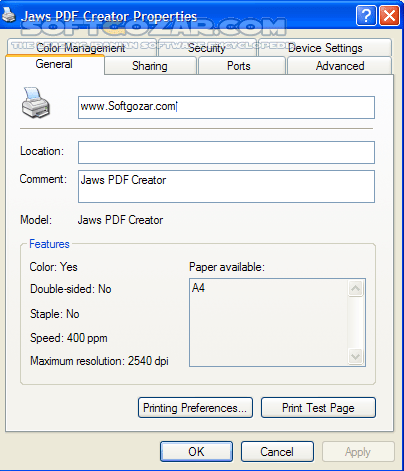This screenshot has width=404, height=471.
Task: Click the Model: label
Action: [36, 220]
